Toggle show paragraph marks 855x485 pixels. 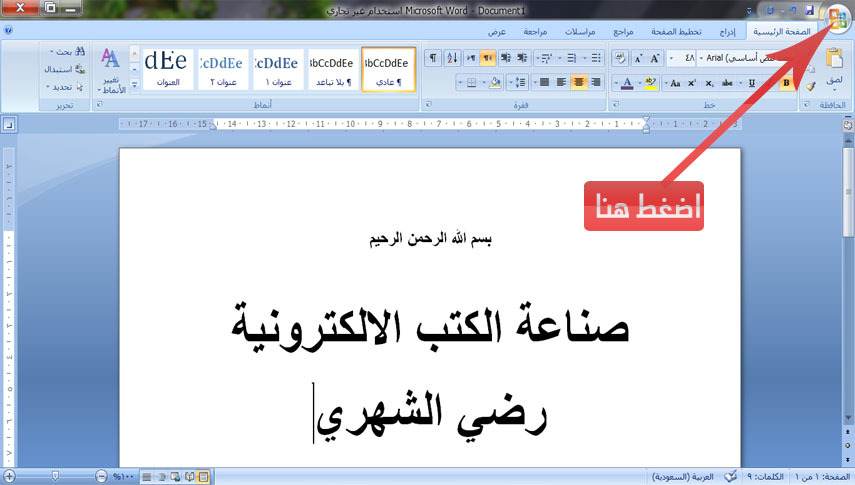[x=433, y=57]
